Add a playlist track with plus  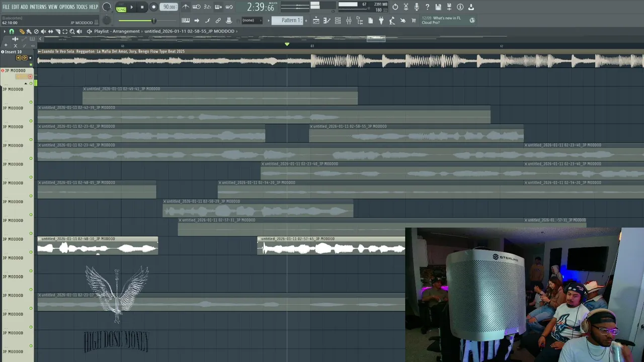click(x=6, y=45)
